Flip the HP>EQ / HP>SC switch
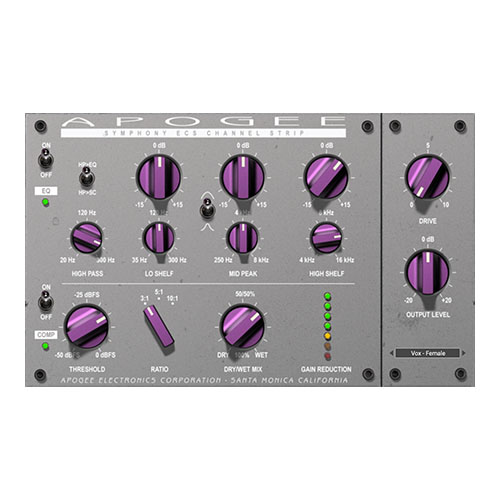The width and height of the screenshot is (500, 500). coord(87,177)
